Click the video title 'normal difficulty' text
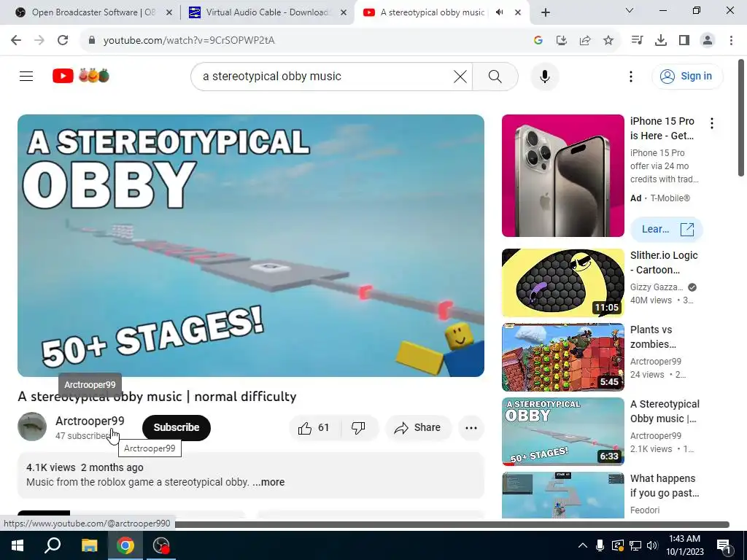This screenshot has width=747, height=560. pos(245,397)
